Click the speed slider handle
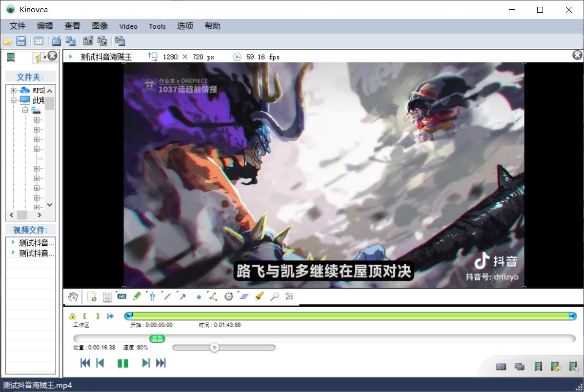The height and width of the screenshot is (392, 584). 214,348
